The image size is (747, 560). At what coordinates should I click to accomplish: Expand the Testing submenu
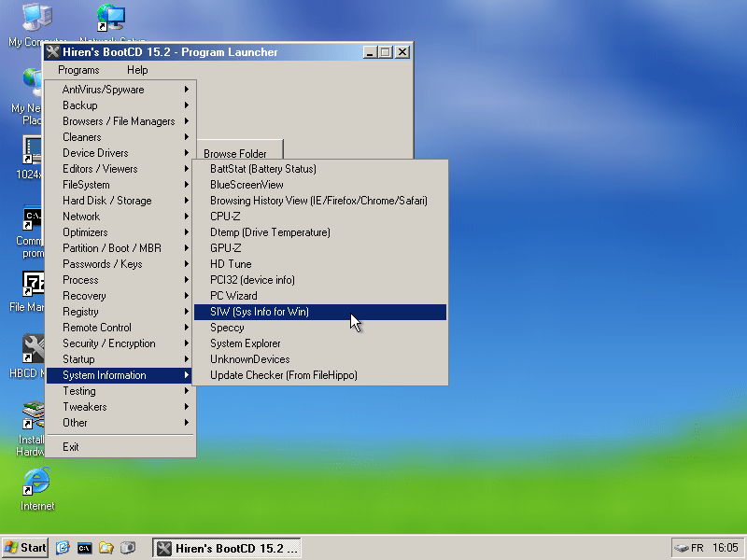120,391
